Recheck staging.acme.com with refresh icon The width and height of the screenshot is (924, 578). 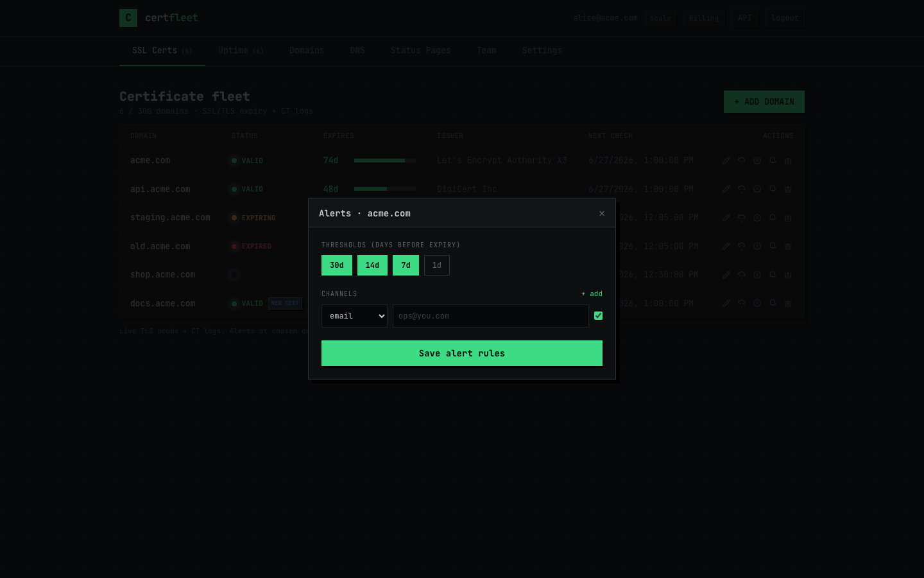[741, 218]
